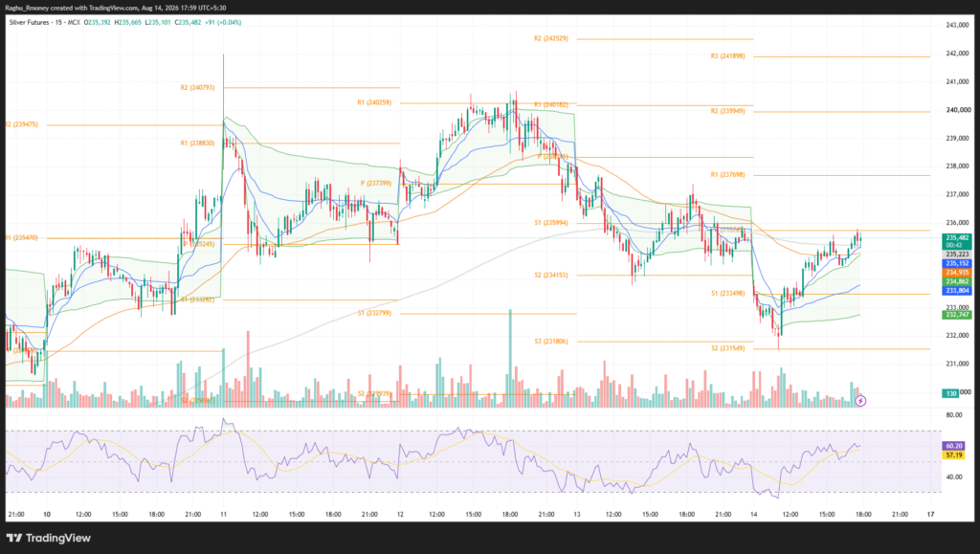Click the S3 (231806) pivot label

coord(550,342)
